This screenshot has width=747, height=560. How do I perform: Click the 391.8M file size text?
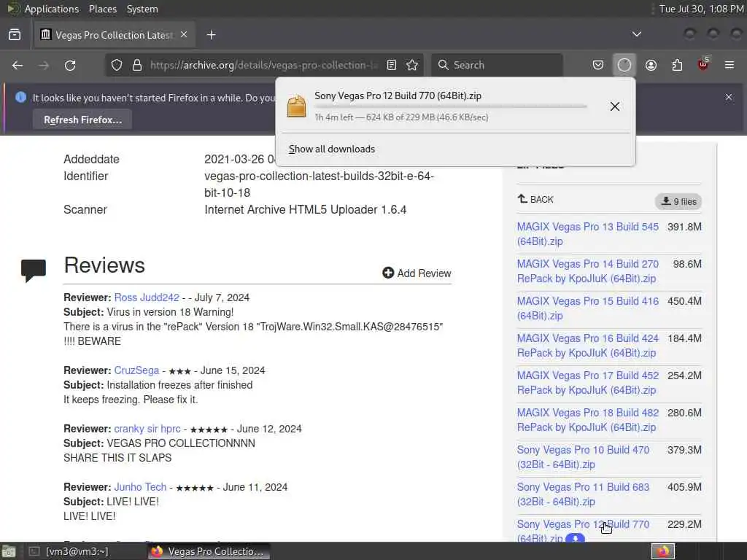click(x=684, y=227)
